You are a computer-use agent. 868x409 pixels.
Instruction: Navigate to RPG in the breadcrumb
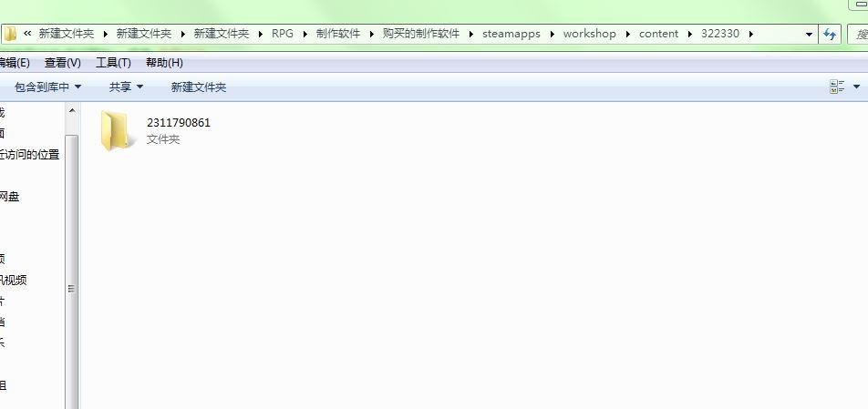pyautogui.click(x=283, y=33)
